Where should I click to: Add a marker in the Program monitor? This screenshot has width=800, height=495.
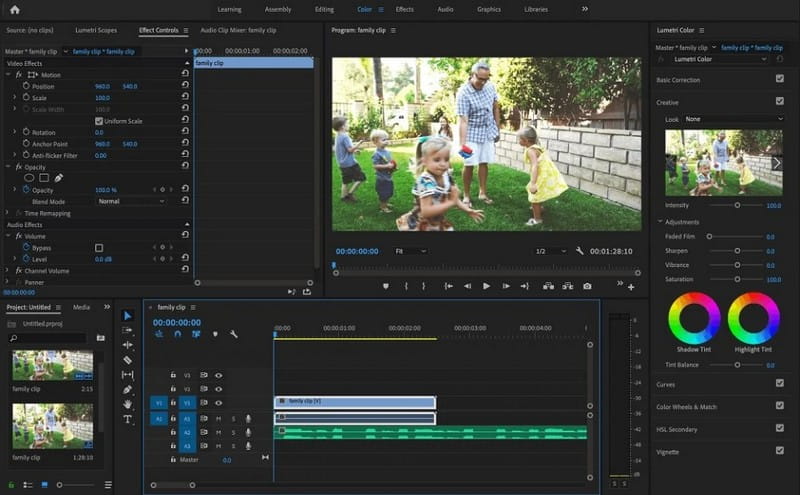tap(385, 286)
